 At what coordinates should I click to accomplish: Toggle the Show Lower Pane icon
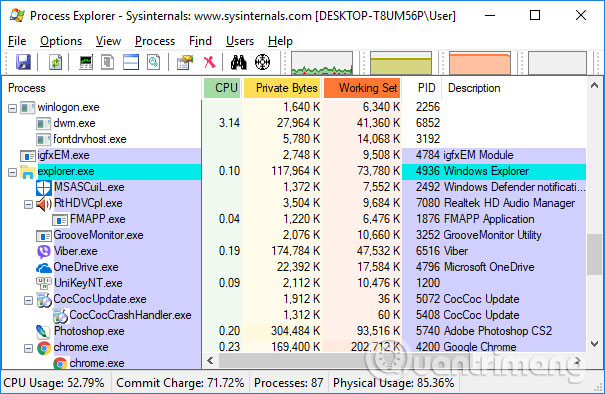(x=131, y=62)
